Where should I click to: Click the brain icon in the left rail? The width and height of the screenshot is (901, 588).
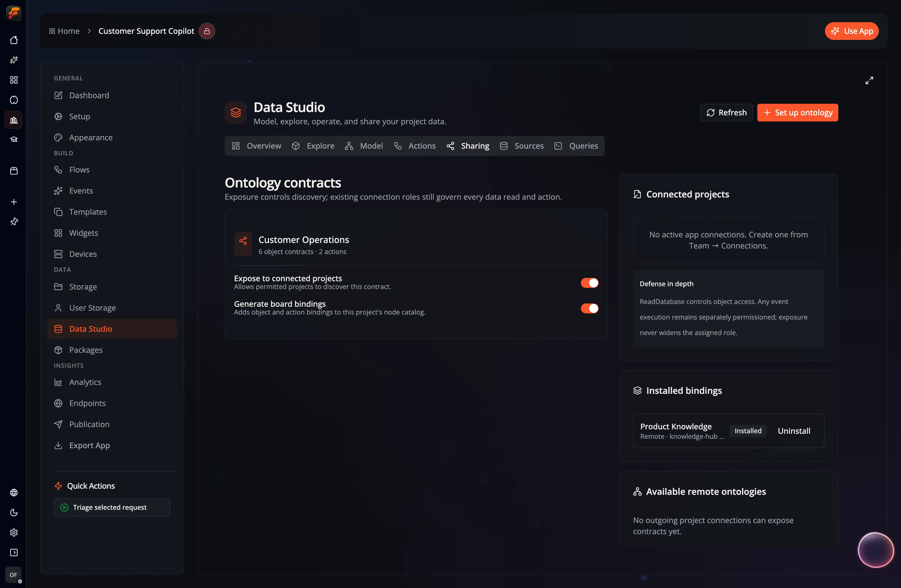click(x=14, y=100)
